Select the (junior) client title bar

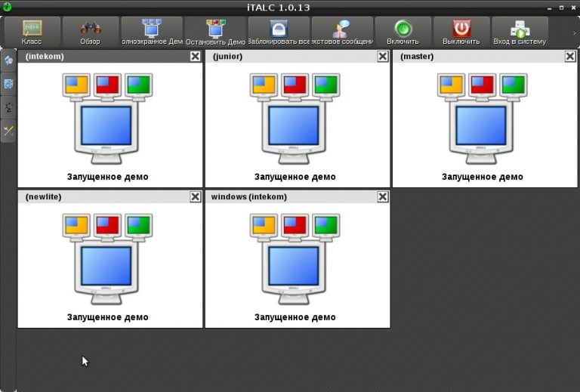click(298, 56)
